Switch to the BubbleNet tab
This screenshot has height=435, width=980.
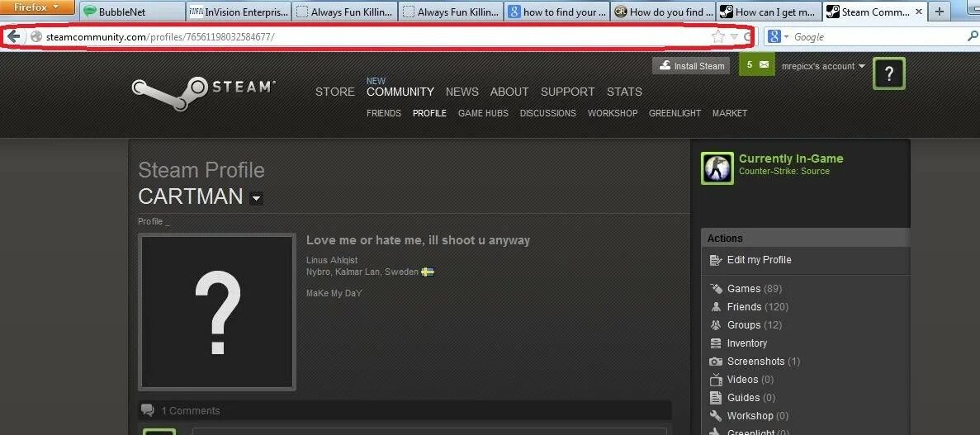131,12
